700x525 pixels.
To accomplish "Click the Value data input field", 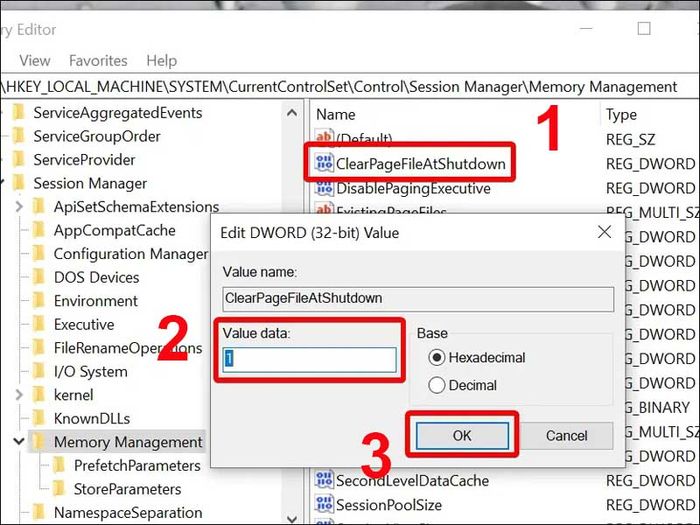I will (x=309, y=359).
